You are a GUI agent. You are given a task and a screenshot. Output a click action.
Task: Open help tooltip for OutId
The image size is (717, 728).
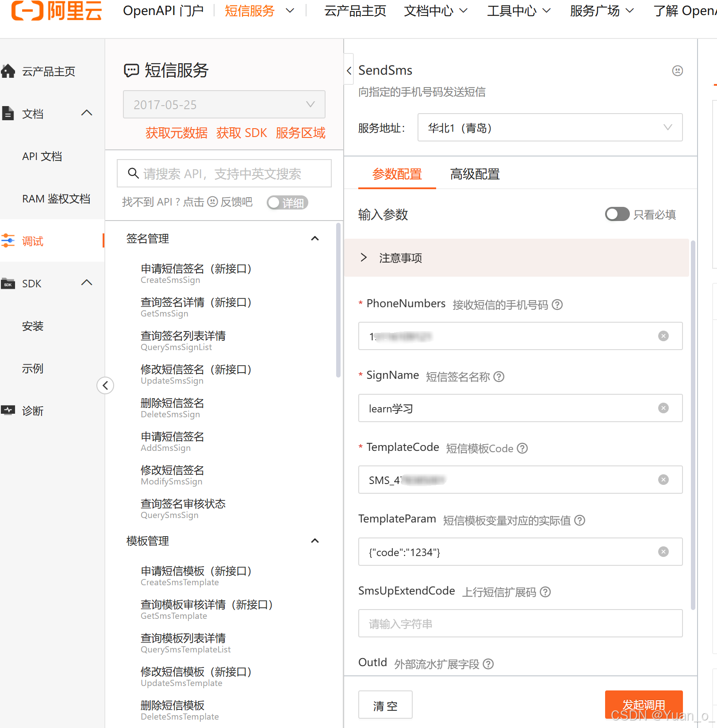(488, 664)
